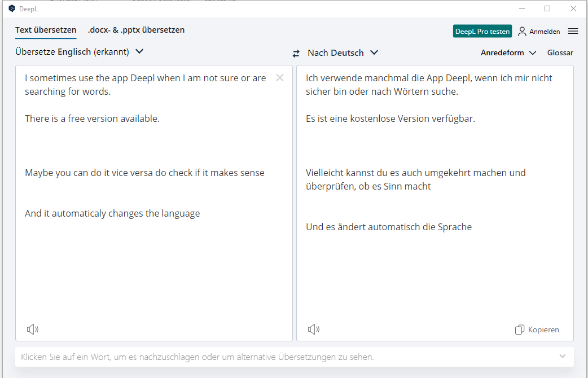Switch to .docx- & .pptx übersetzen tab
The image size is (588, 378).
[x=136, y=30]
